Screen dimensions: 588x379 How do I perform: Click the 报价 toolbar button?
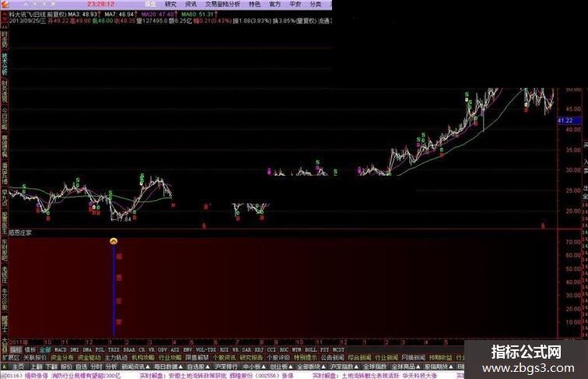click(66, 366)
